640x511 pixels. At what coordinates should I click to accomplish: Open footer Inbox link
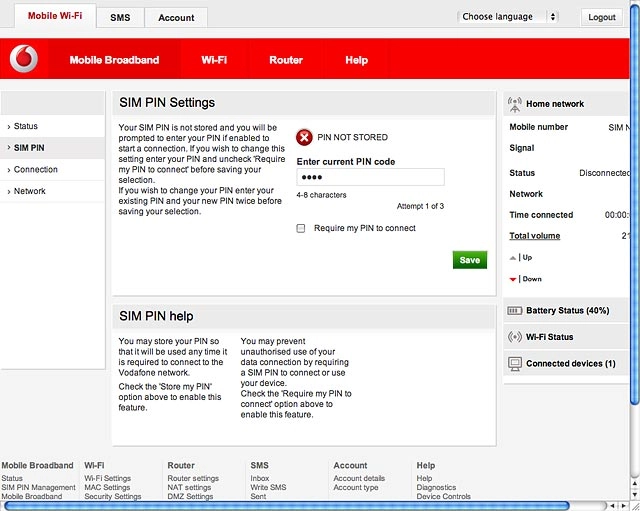coord(260,478)
